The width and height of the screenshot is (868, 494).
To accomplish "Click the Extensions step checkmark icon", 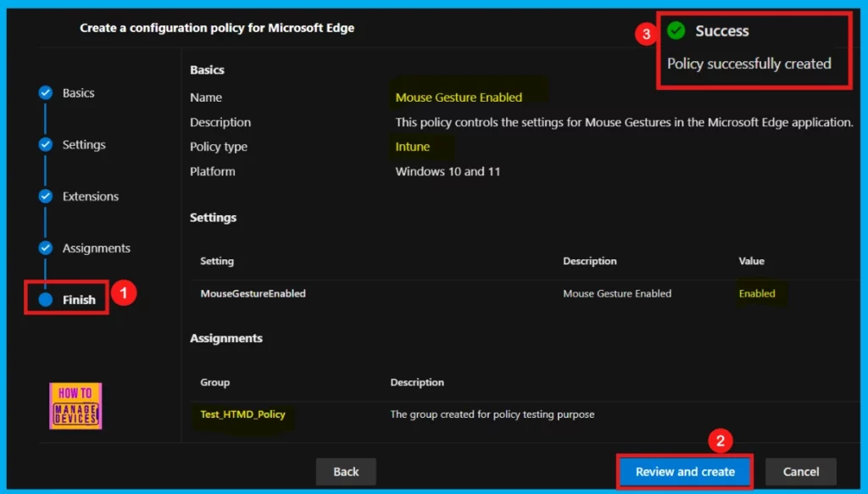I will [x=46, y=197].
